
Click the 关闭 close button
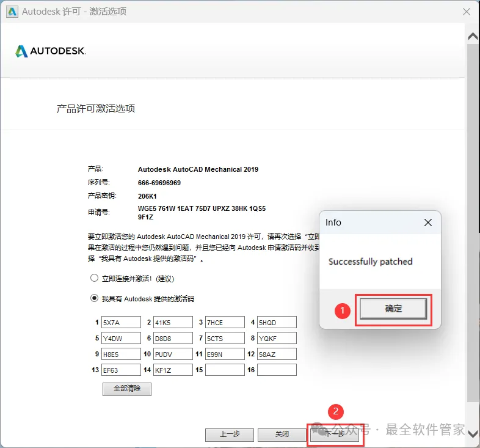tap(282, 435)
